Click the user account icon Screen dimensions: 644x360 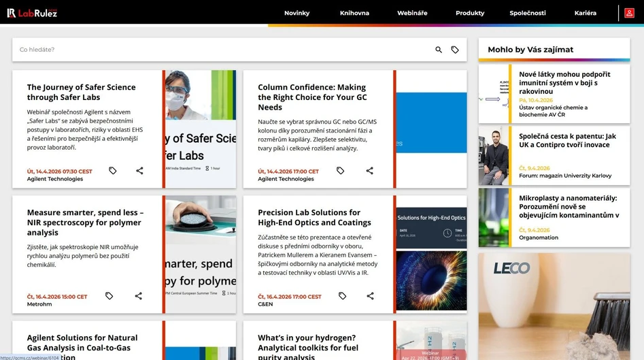tap(629, 13)
